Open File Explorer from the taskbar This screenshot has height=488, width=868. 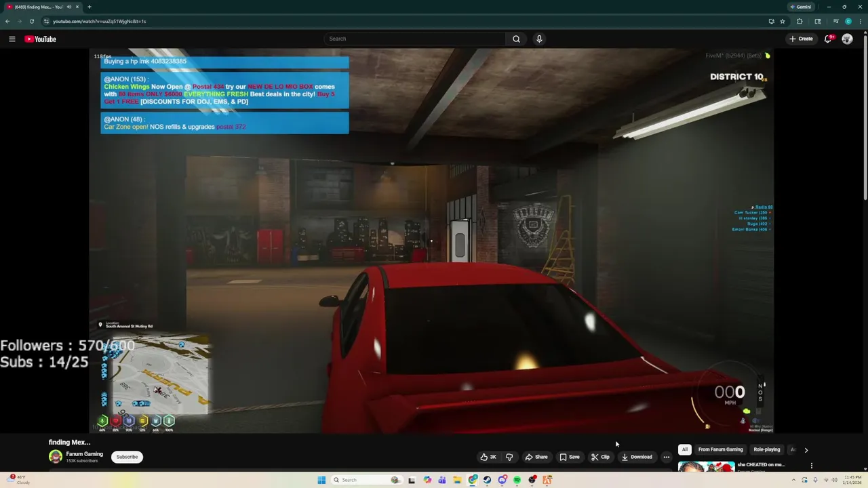coord(458,480)
